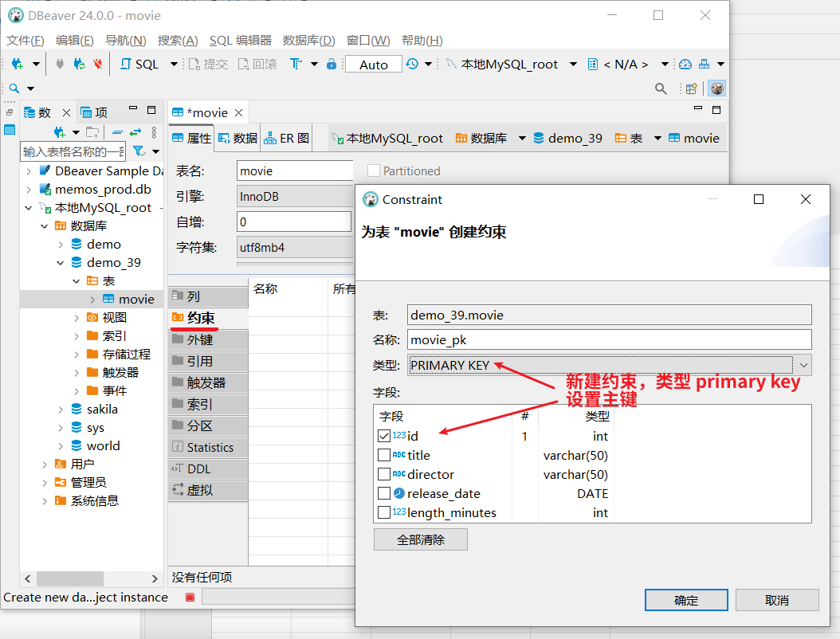
Task: Expand the 视图 views folder
Action: (77, 318)
